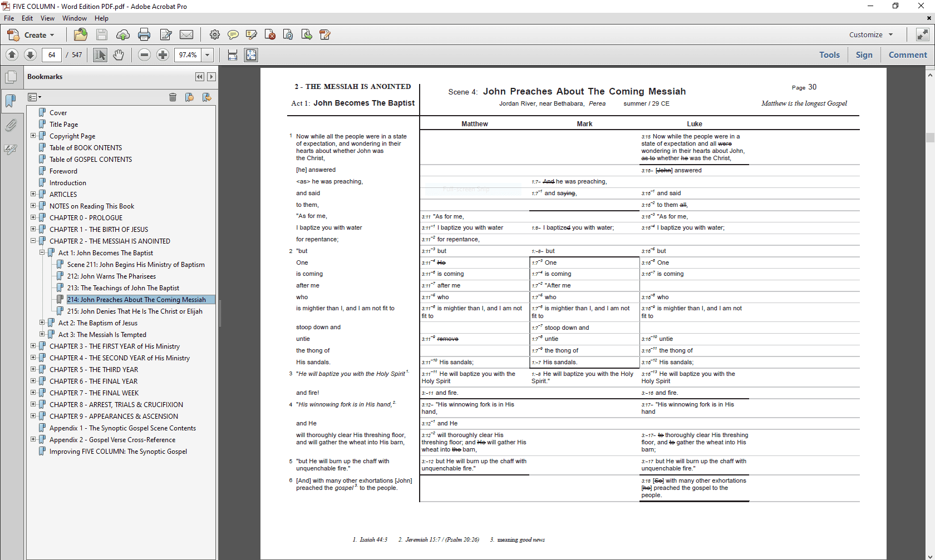The height and width of the screenshot is (560, 935).
Task: Close the document with the menu-bar X
Action: pyautogui.click(x=928, y=18)
